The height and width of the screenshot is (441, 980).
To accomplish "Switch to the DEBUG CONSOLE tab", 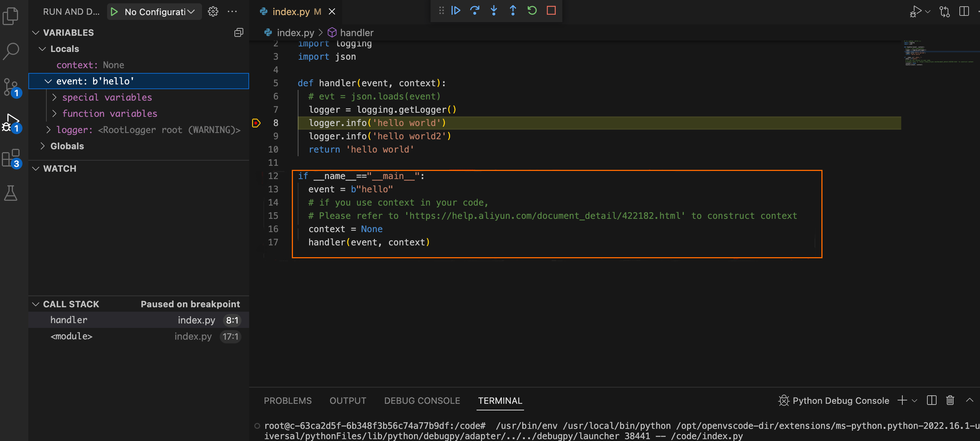I will pos(422,400).
